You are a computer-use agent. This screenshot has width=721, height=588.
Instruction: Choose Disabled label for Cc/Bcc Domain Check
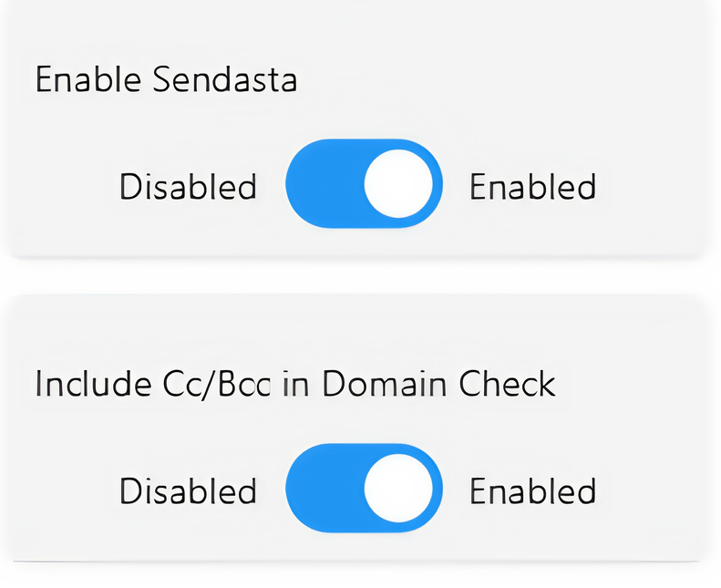(x=188, y=491)
